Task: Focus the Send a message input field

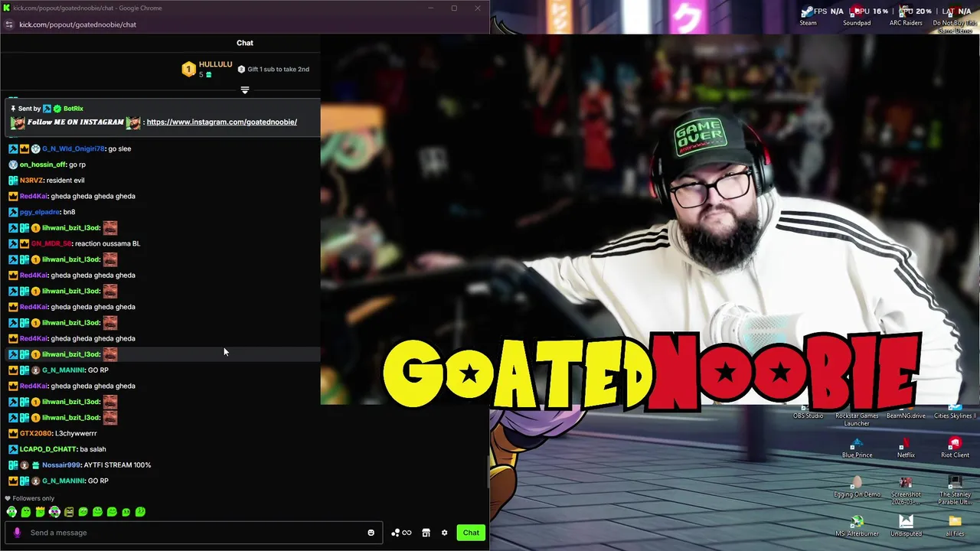Action: pos(195,533)
